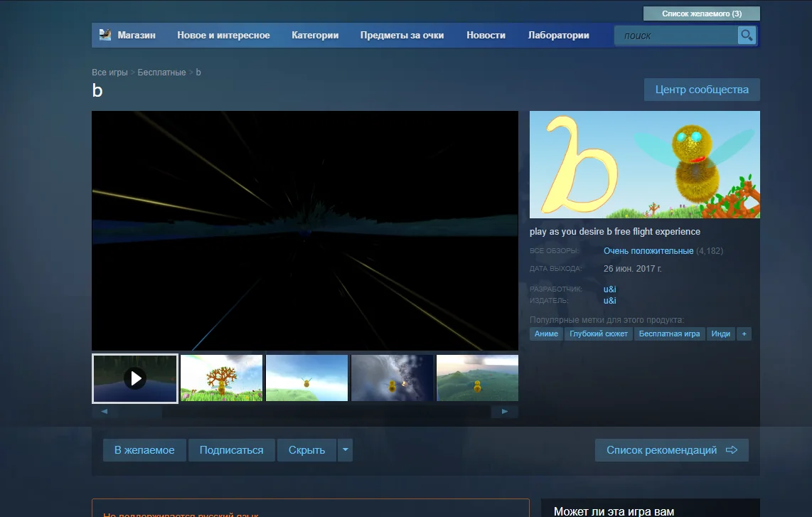Open Очень положительные reviews link
The height and width of the screenshot is (517, 812).
click(648, 251)
